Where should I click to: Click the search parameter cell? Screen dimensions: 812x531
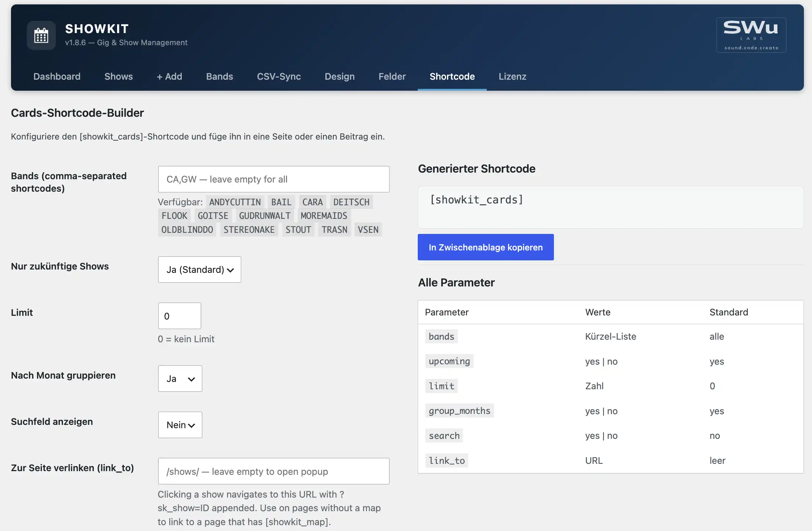point(444,436)
